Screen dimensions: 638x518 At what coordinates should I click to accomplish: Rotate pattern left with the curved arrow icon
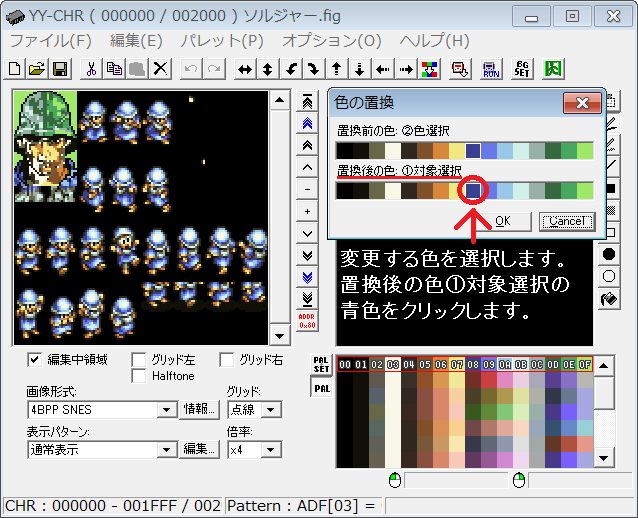(291, 69)
